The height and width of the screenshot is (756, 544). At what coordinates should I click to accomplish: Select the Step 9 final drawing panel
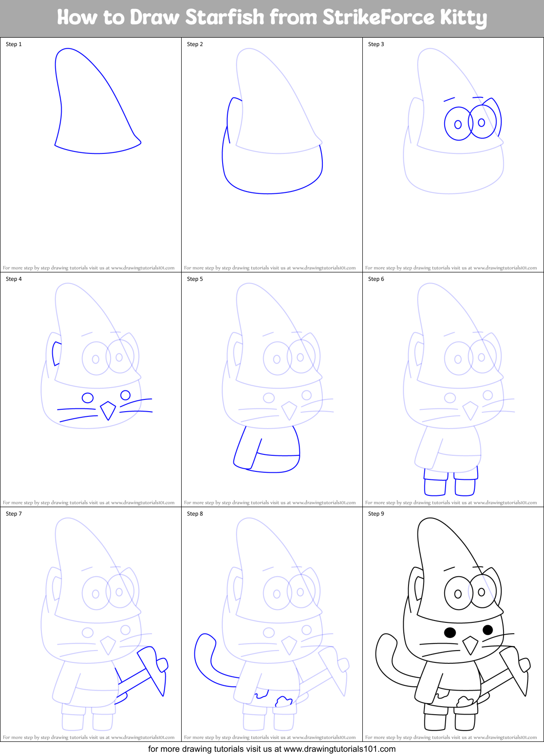coord(453,624)
